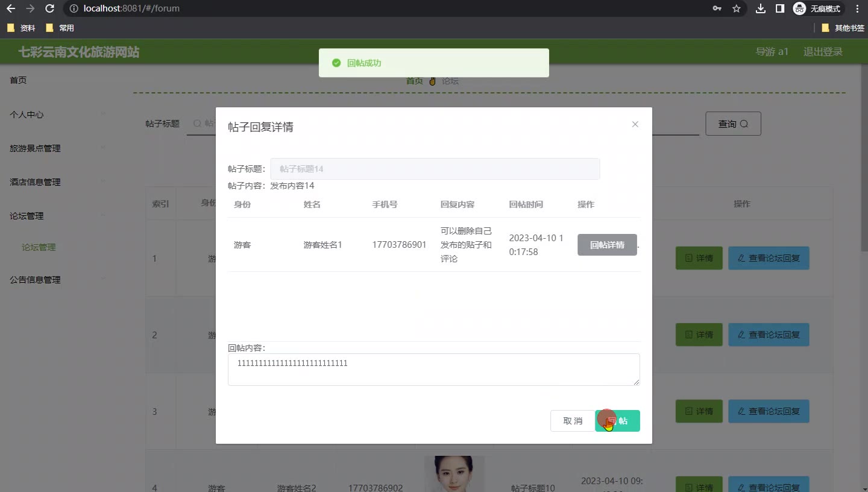
Task: Click the 回帖内容 text area
Action: point(434,370)
